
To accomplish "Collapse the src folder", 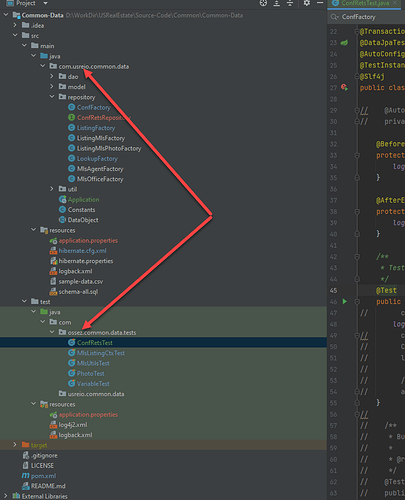I will click(15, 35).
